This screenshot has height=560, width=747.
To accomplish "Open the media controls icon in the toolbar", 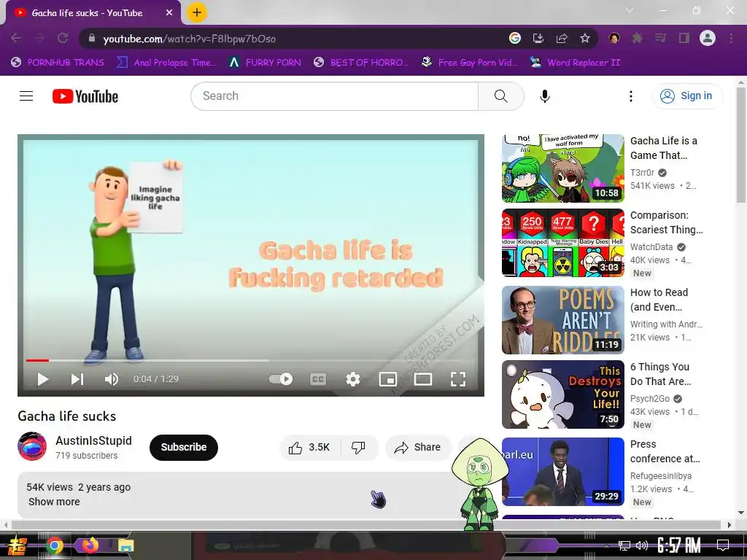I will click(661, 38).
